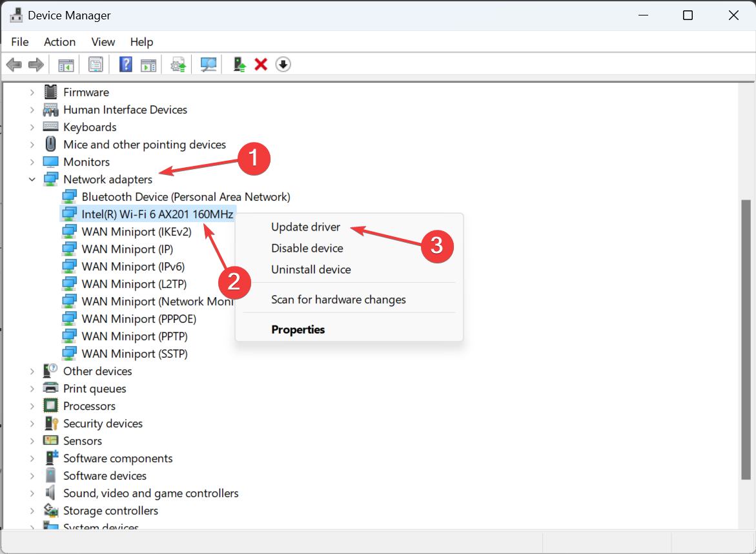Image resolution: width=756 pixels, height=554 pixels.
Task: Select WAN Miniport (L2TP)
Action: click(x=134, y=284)
